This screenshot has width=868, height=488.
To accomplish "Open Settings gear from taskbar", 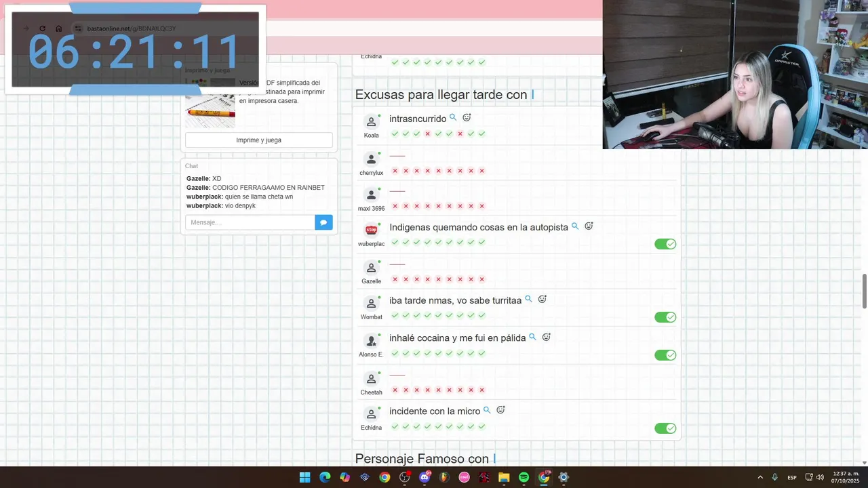I will (564, 477).
